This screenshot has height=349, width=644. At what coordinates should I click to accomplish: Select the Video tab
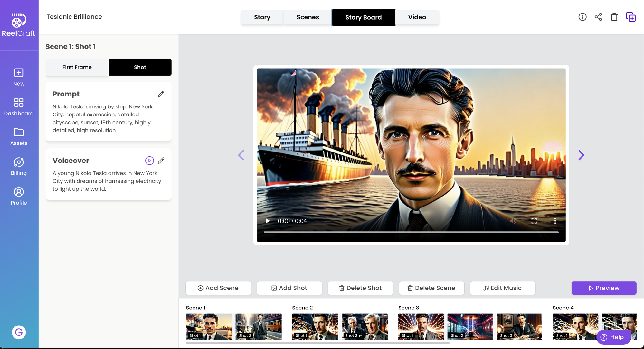(x=417, y=17)
